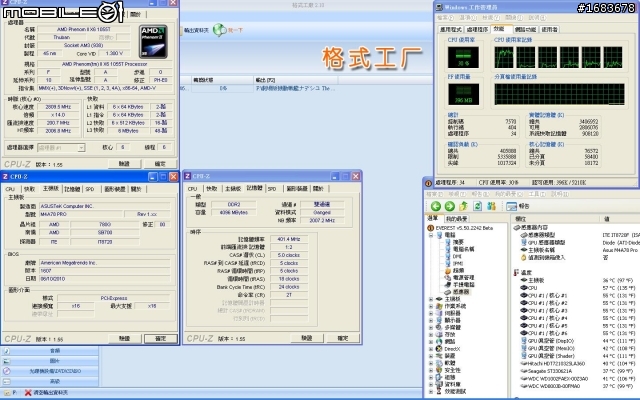
Task: Open the 檔案 menu in Task Manager
Action: click(445, 18)
